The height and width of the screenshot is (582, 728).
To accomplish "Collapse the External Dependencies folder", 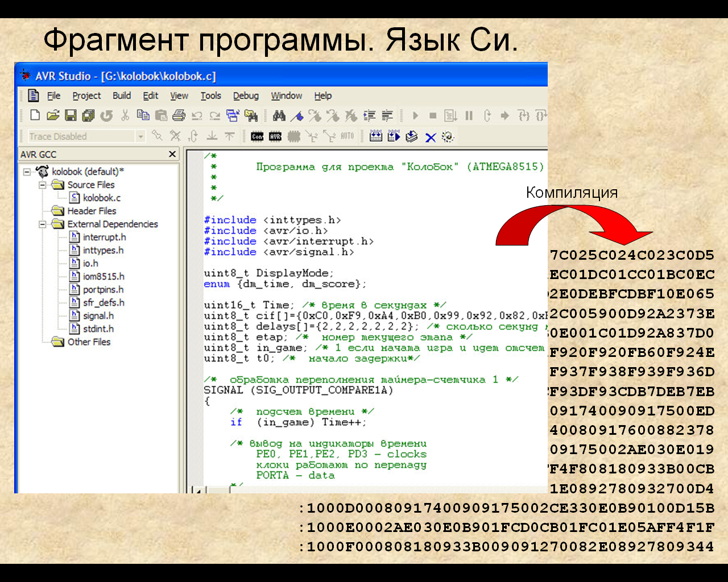I will click(42, 224).
